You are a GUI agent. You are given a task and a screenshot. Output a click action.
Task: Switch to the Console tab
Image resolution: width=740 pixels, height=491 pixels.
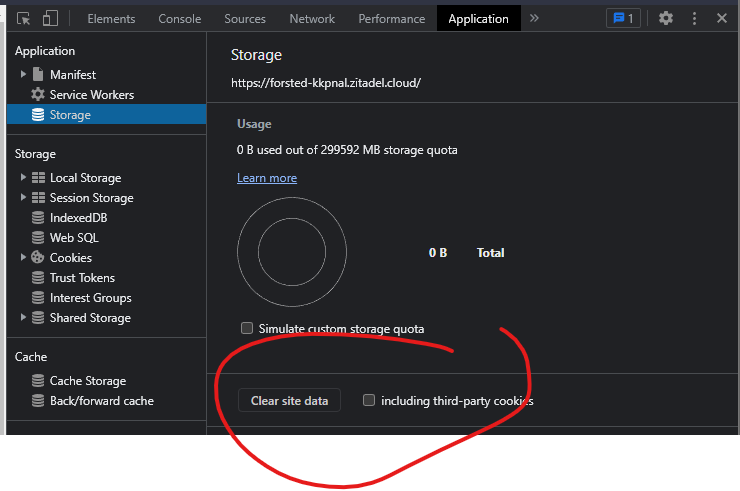click(x=180, y=19)
